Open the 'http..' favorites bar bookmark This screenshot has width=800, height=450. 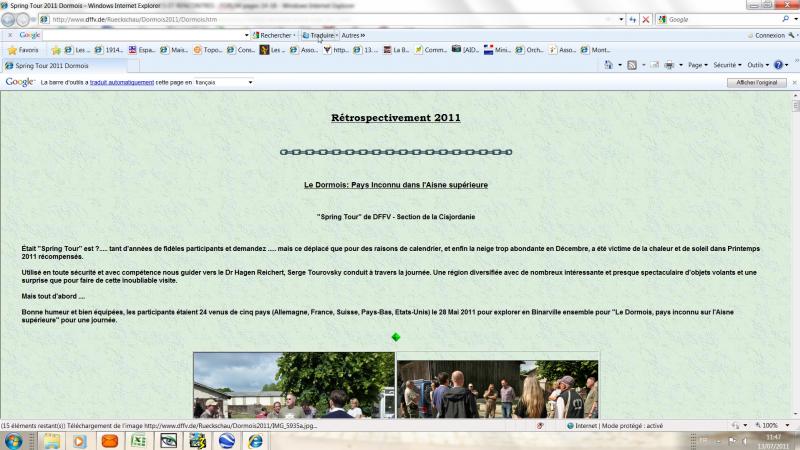pyautogui.click(x=336, y=50)
